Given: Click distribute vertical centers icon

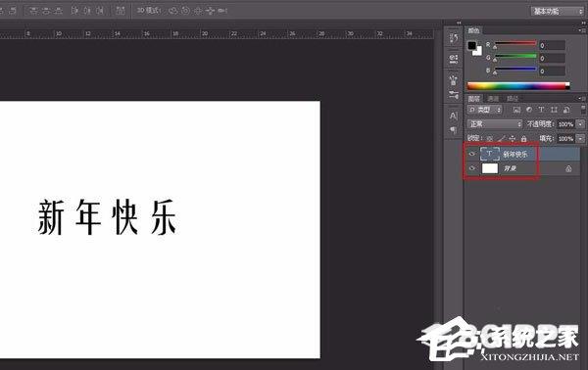Looking at the screenshot, I should click(46, 11).
